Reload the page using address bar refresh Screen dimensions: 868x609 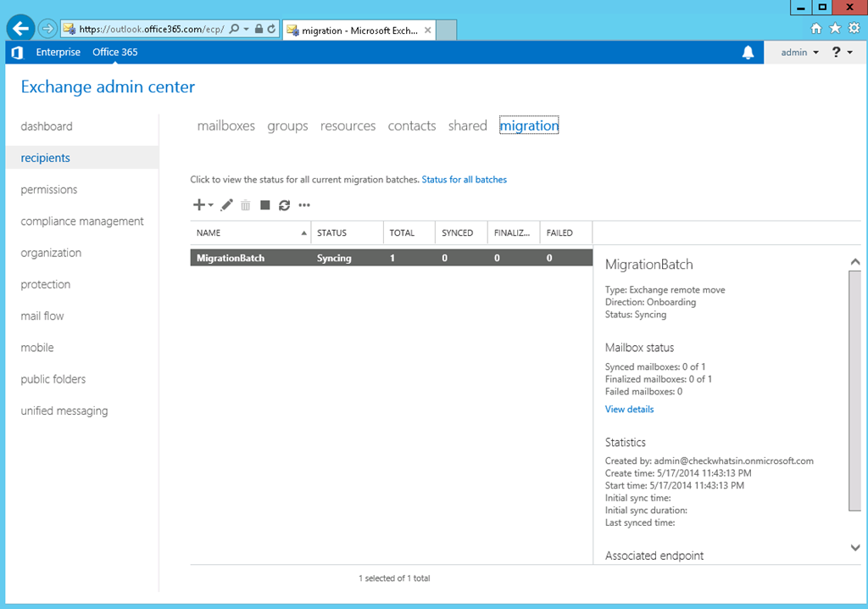coord(271,29)
